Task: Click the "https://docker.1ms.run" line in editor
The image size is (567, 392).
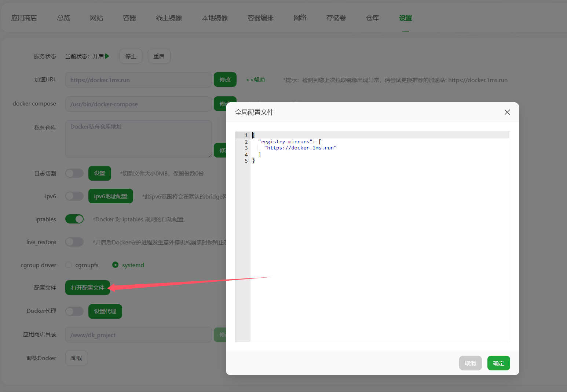Action: pyautogui.click(x=300, y=148)
